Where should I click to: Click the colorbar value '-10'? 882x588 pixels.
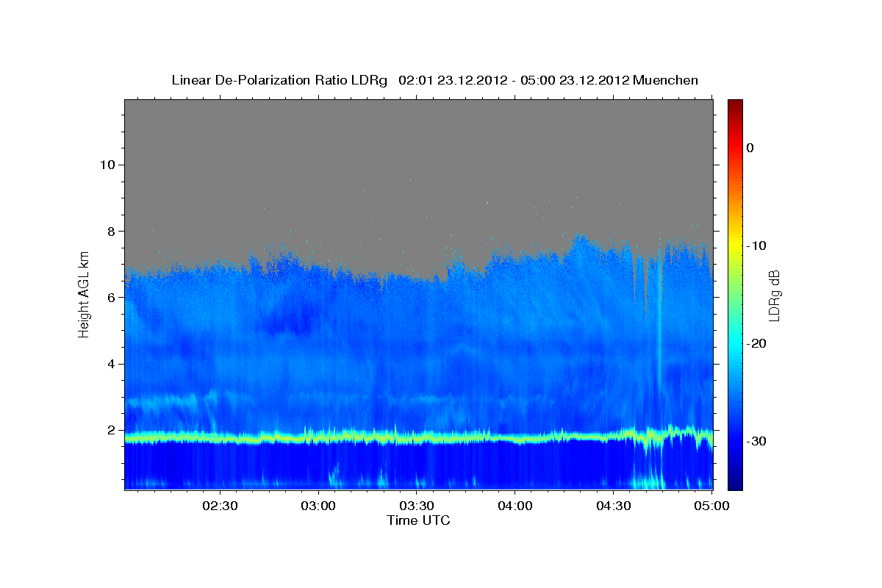[x=756, y=245]
